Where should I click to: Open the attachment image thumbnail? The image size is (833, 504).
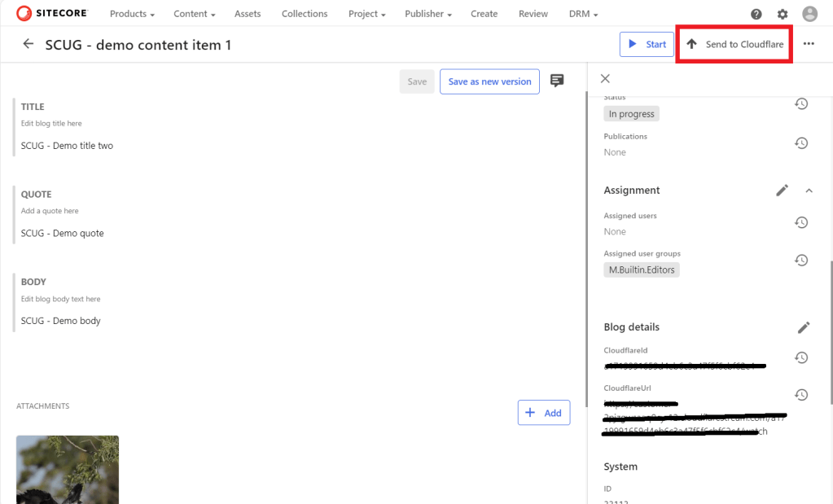pyautogui.click(x=68, y=469)
